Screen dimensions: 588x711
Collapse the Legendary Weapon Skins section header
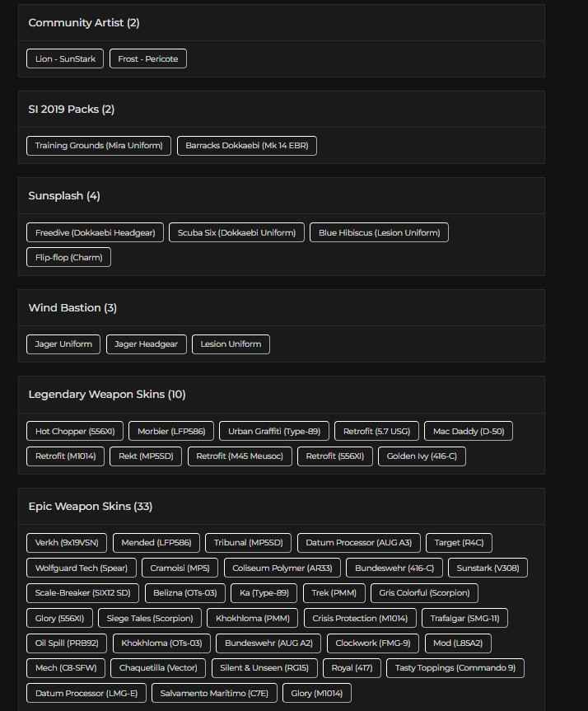pyautogui.click(x=281, y=395)
